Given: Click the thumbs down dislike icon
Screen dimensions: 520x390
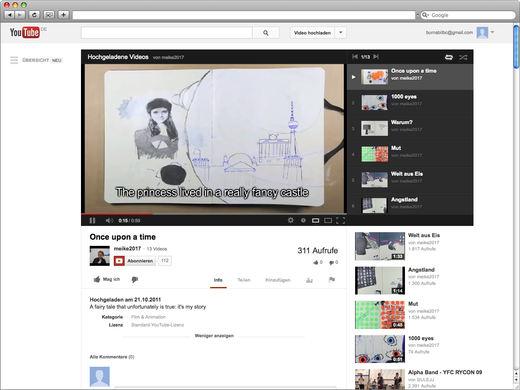Looking at the screenshot, I should tap(135, 279).
